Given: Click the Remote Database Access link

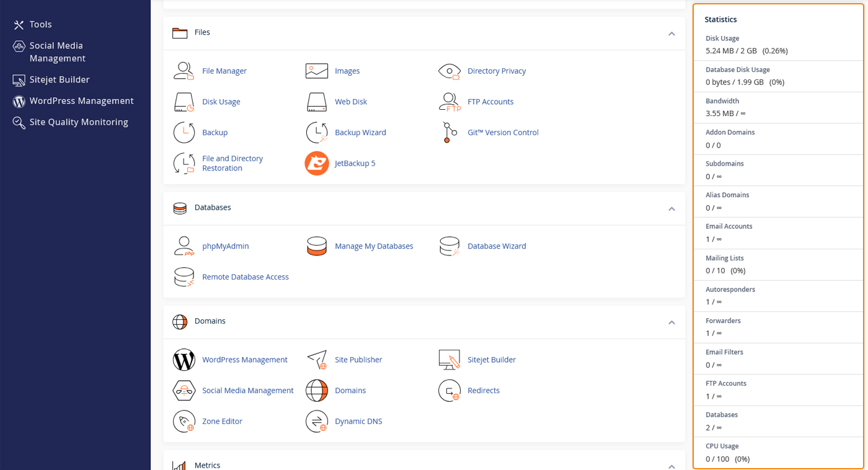Looking at the screenshot, I should pyautogui.click(x=245, y=277).
